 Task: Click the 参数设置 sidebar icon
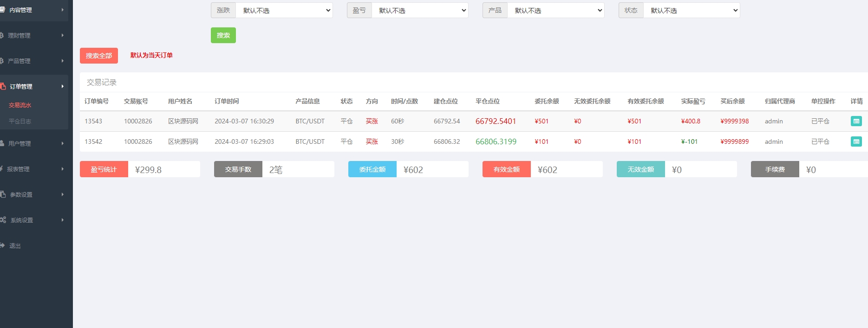[x=3, y=194]
